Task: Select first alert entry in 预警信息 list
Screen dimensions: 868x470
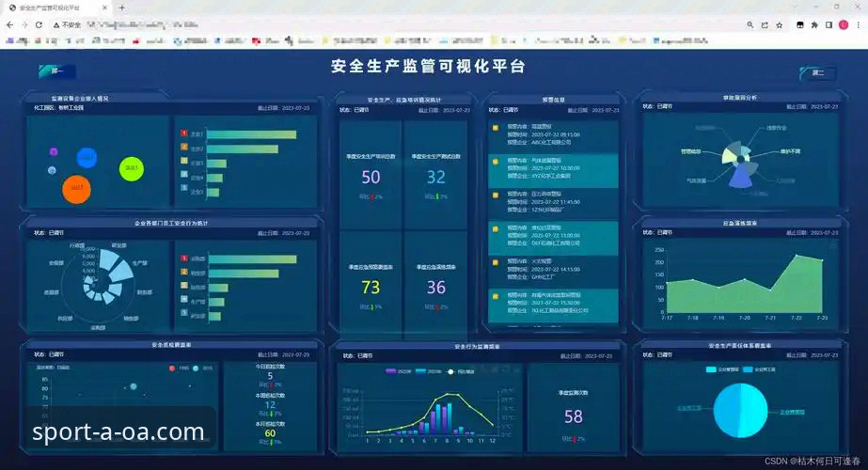Action: pyautogui.click(x=552, y=134)
